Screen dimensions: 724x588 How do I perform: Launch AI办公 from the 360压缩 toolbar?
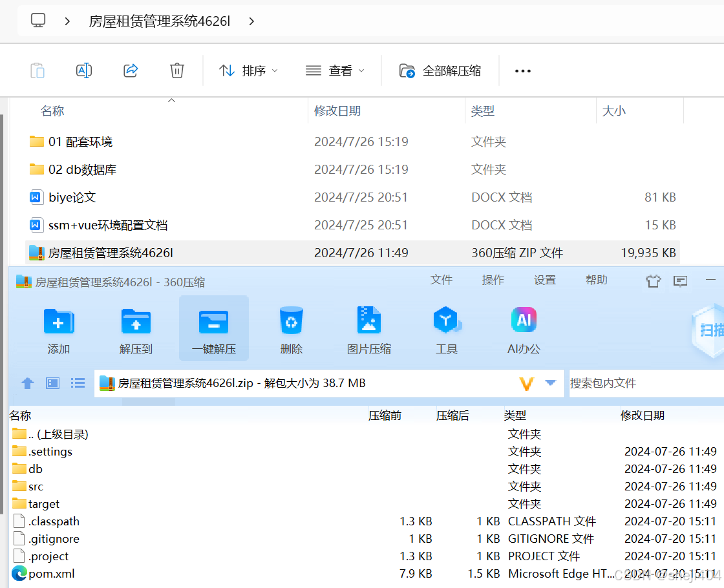click(524, 328)
